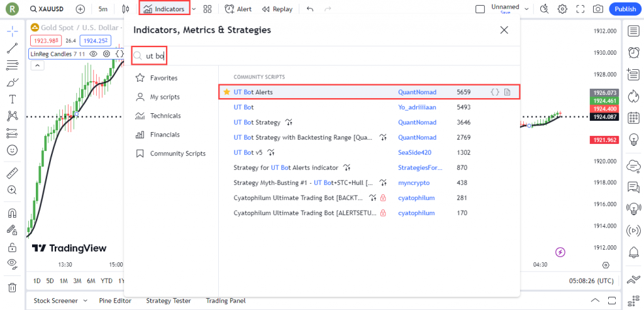The image size is (644, 310).
Task: Open the prediction and measurement tools
Action: [x=13, y=133]
